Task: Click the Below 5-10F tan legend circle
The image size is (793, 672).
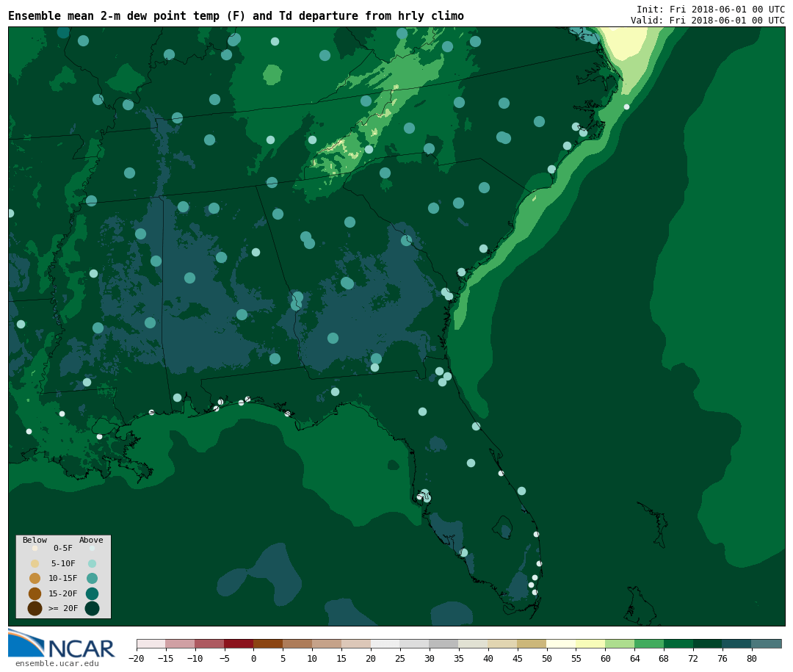Action: [x=35, y=564]
